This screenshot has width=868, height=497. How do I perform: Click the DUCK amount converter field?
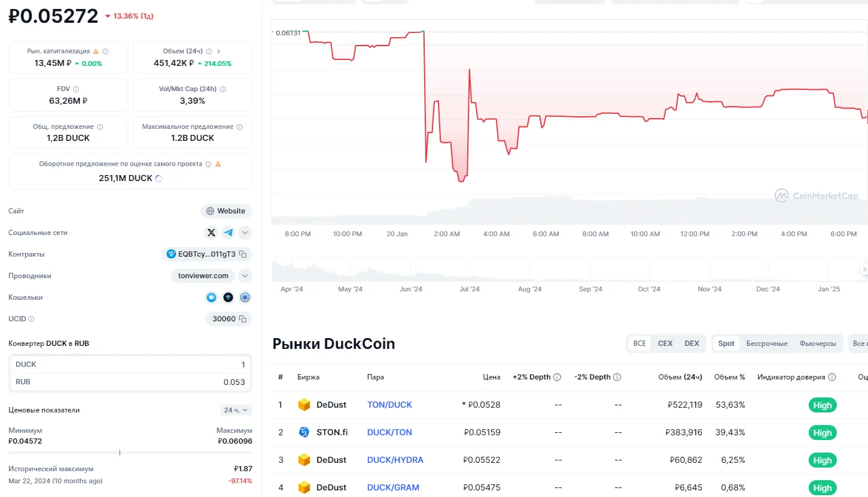pos(130,365)
